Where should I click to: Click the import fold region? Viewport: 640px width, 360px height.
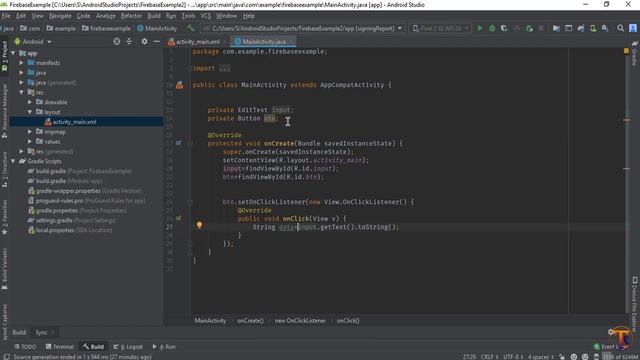point(224,69)
